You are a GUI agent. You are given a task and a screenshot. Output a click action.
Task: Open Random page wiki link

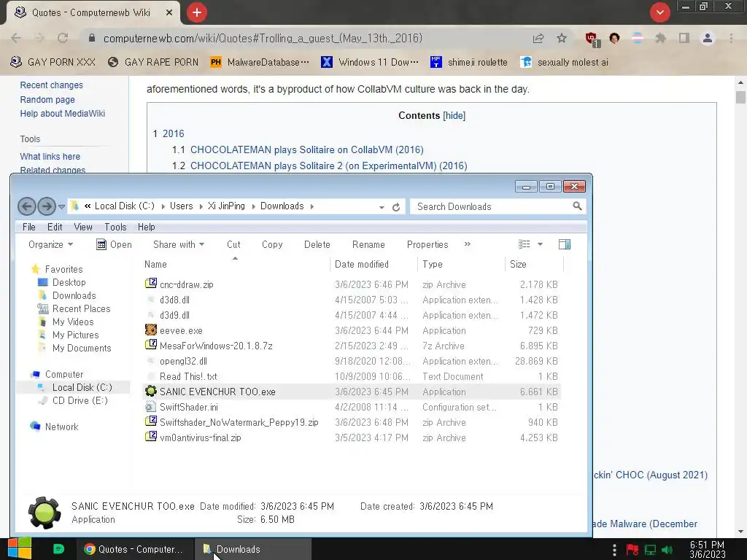47,99
